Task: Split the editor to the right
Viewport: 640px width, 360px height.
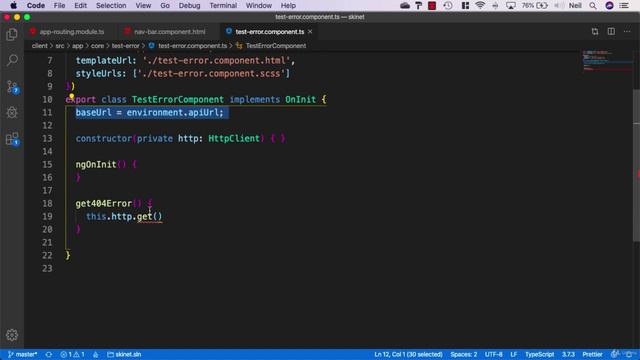Action: [611, 31]
